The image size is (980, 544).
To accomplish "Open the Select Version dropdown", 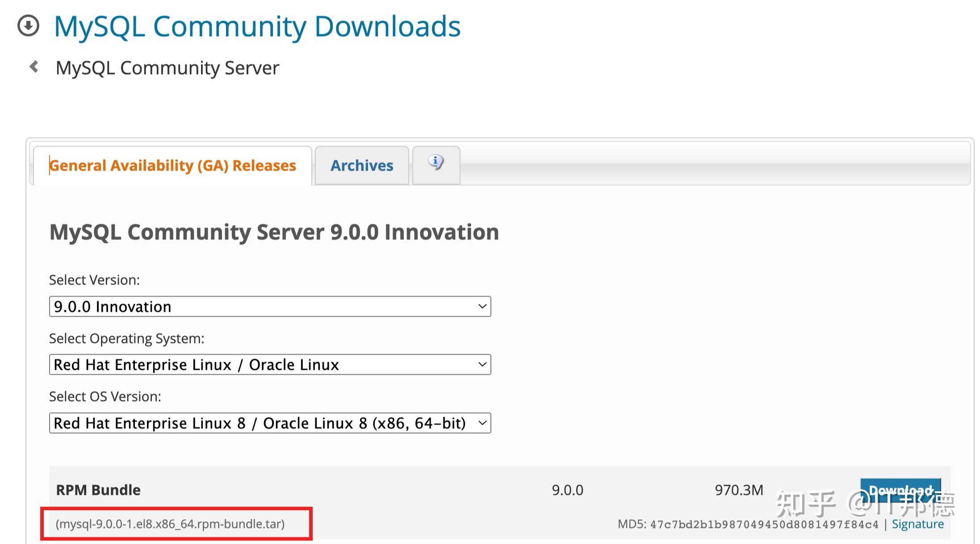I will coord(269,306).
